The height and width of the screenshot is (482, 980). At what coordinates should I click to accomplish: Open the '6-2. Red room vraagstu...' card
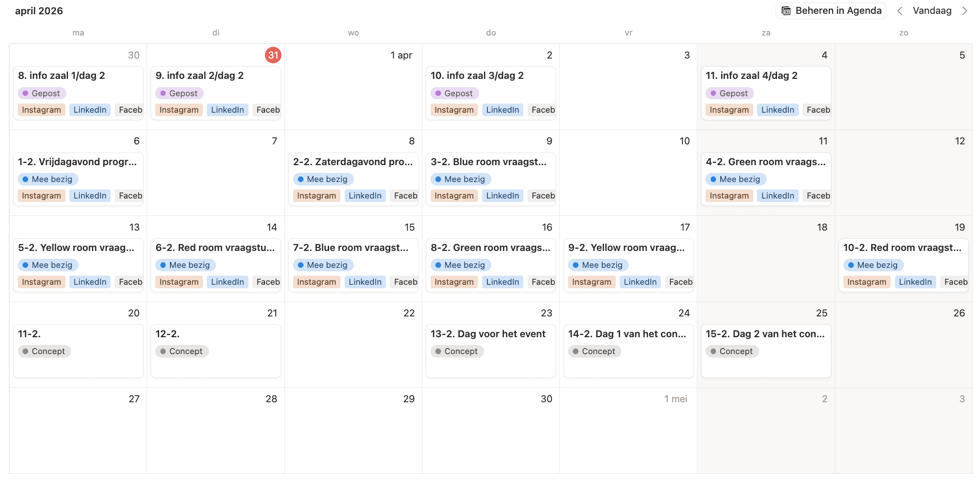(215, 248)
